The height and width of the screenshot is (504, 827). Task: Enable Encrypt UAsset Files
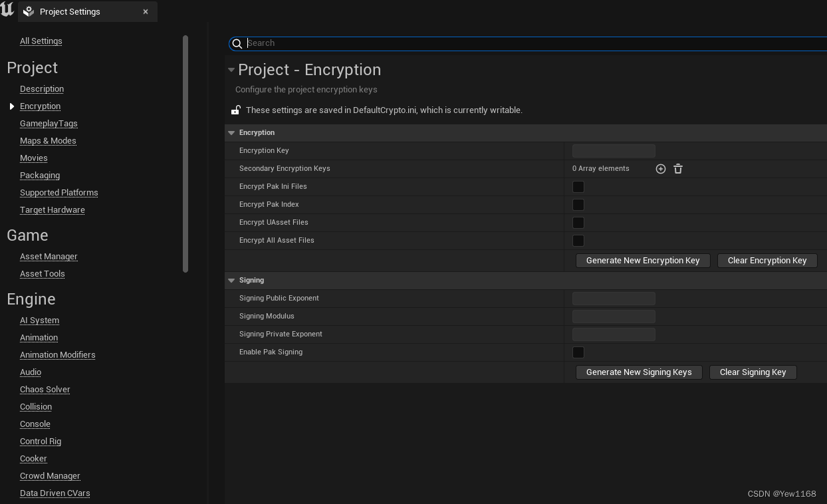click(578, 223)
